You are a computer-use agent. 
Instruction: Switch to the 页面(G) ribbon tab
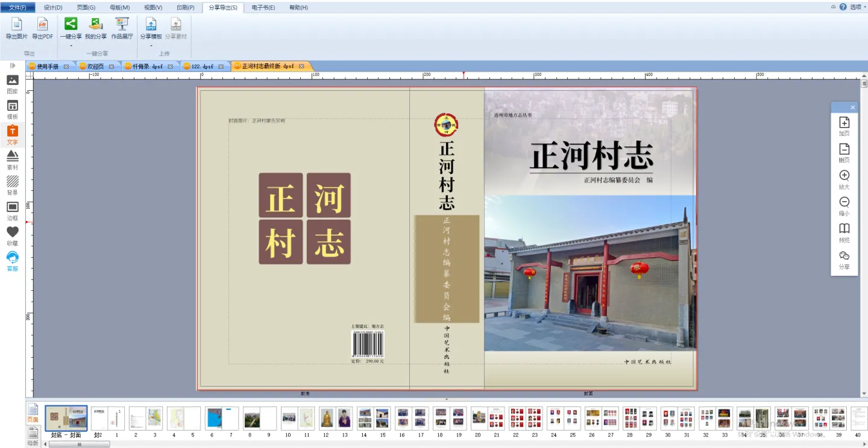tap(86, 7)
